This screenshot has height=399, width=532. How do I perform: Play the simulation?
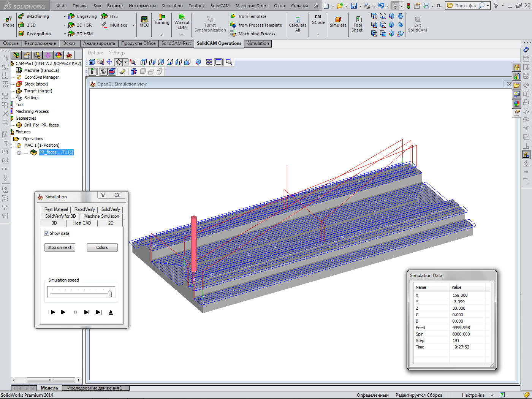click(63, 312)
